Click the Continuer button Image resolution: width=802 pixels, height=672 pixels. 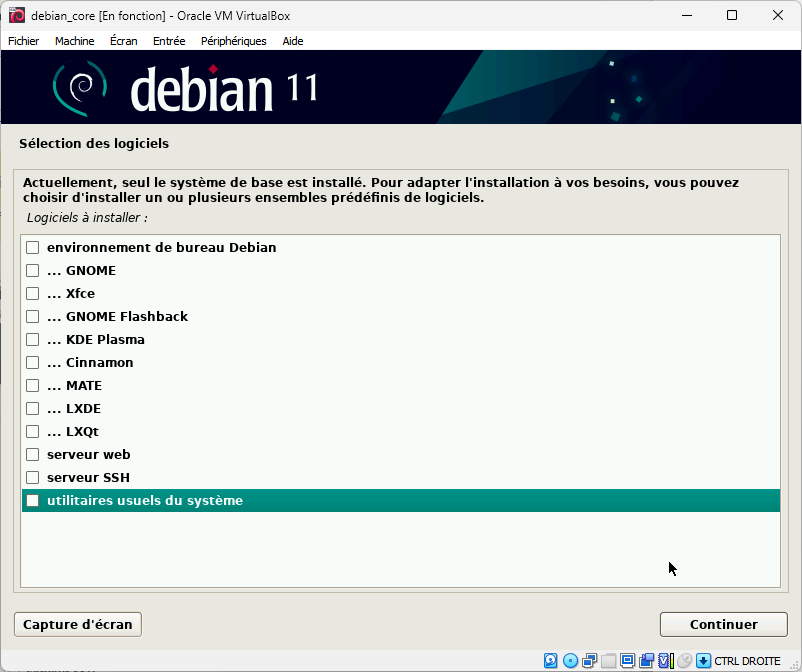(x=724, y=624)
